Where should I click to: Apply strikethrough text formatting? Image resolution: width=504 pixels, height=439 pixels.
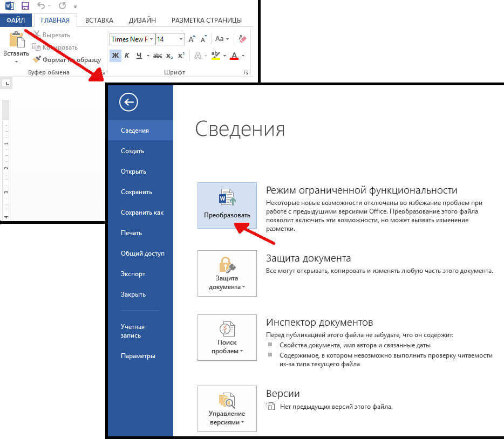pyautogui.click(x=158, y=56)
